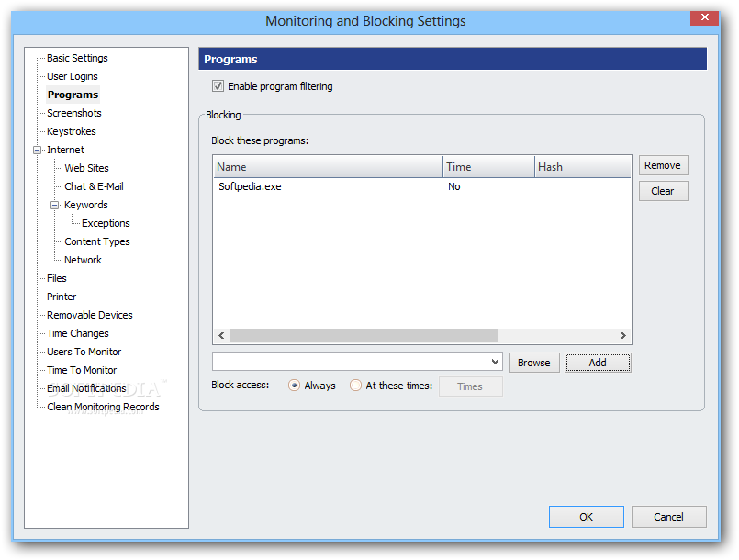Click the Remove button

[x=663, y=165]
